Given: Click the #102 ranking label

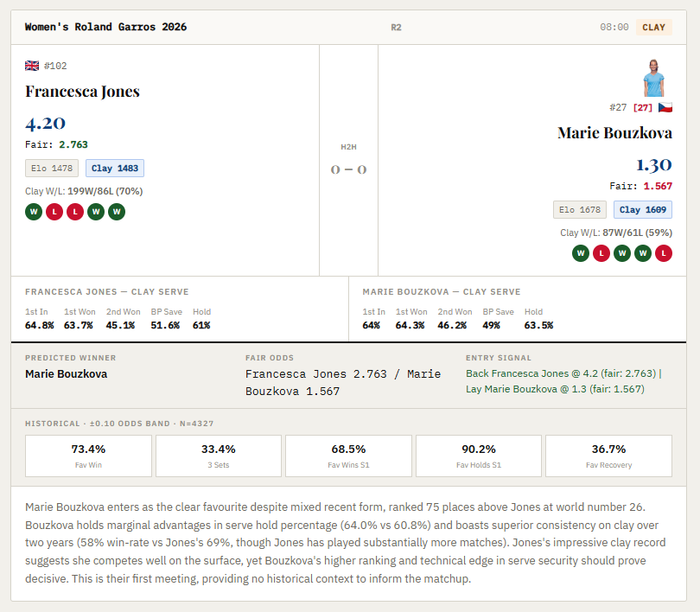Looking at the screenshot, I should (x=55, y=66).
